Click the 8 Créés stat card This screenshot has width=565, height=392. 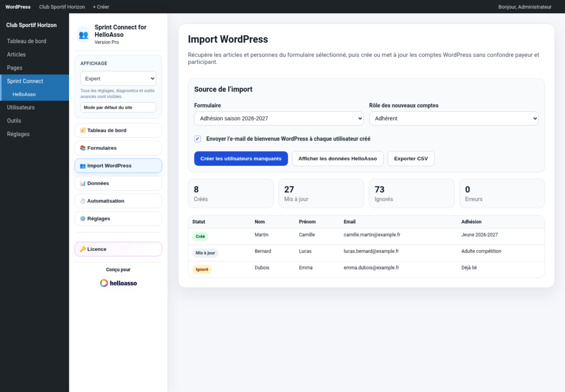tap(231, 194)
